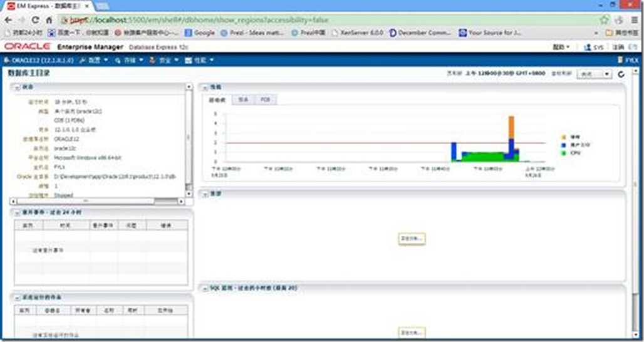Click the second column header of the Incidents table
This screenshot has width=644, height=342.
point(66,225)
